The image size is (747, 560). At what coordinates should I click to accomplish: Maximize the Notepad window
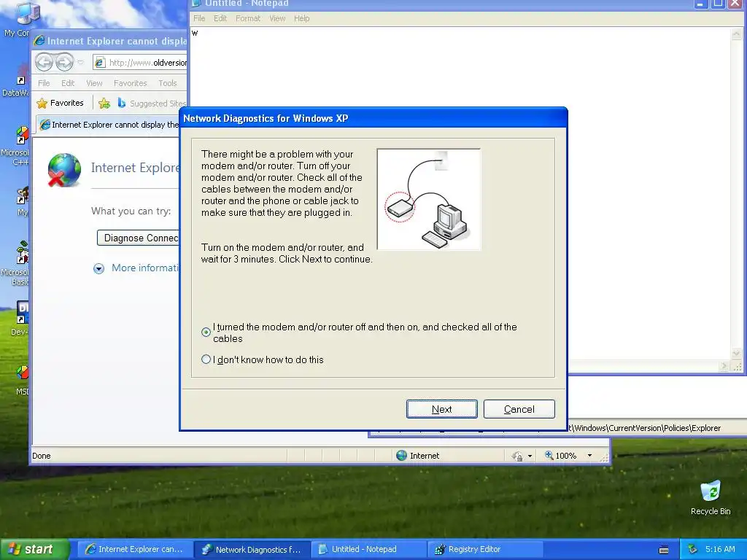click(718, 4)
